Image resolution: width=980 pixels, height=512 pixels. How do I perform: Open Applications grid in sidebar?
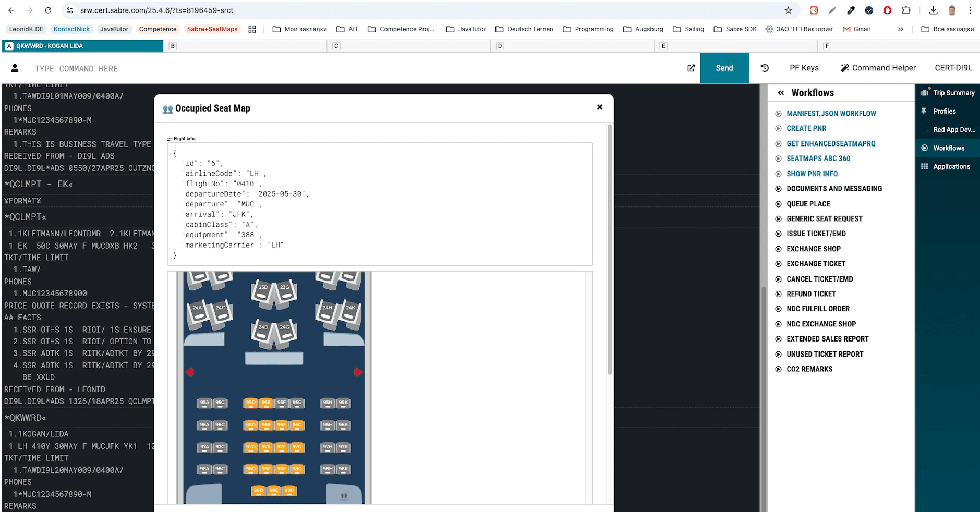(x=946, y=166)
